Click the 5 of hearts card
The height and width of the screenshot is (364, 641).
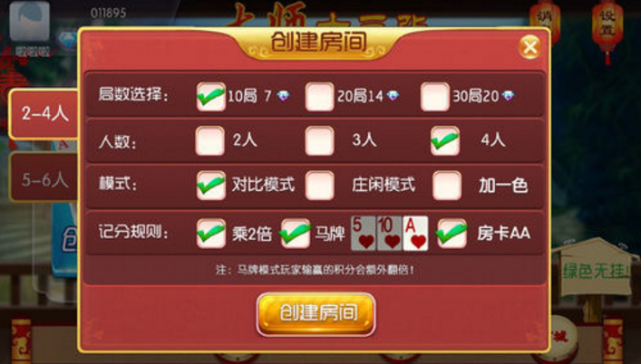pyautogui.click(x=363, y=234)
